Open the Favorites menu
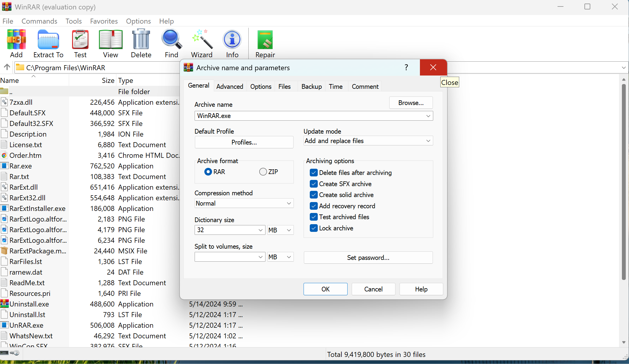This screenshot has width=629, height=364. tap(104, 21)
